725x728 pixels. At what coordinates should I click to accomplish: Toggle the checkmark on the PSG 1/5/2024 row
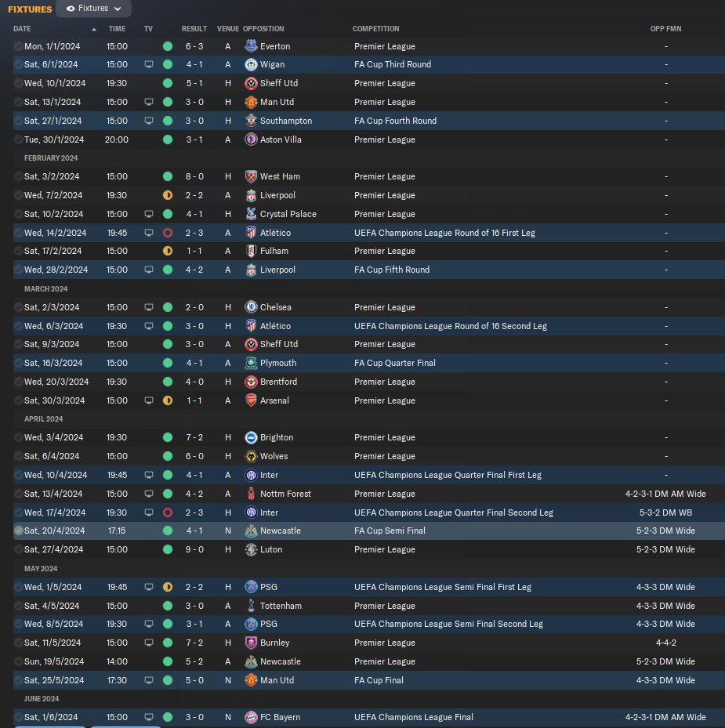(19, 587)
